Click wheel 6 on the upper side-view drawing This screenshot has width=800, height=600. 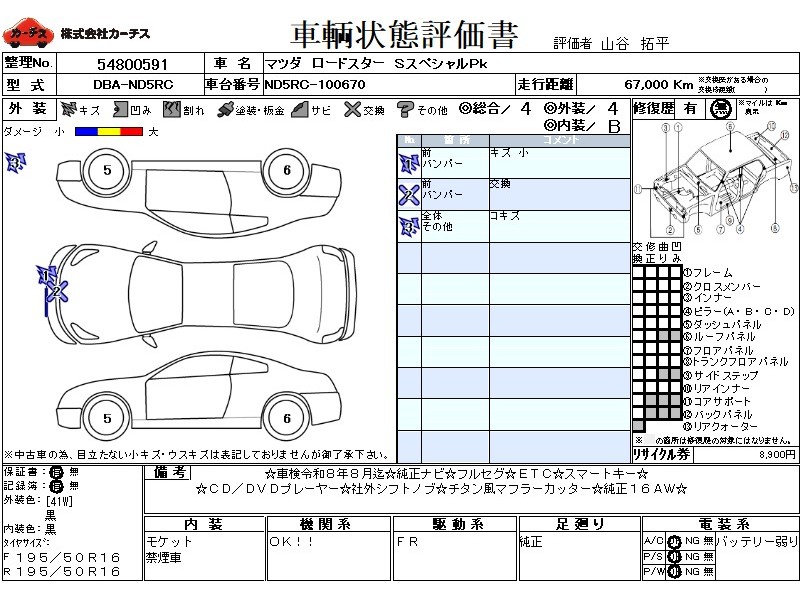[x=287, y=170]
